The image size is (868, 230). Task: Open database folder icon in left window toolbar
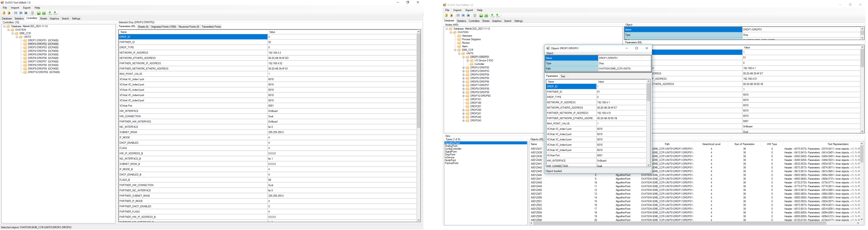[x=4, y=13]
